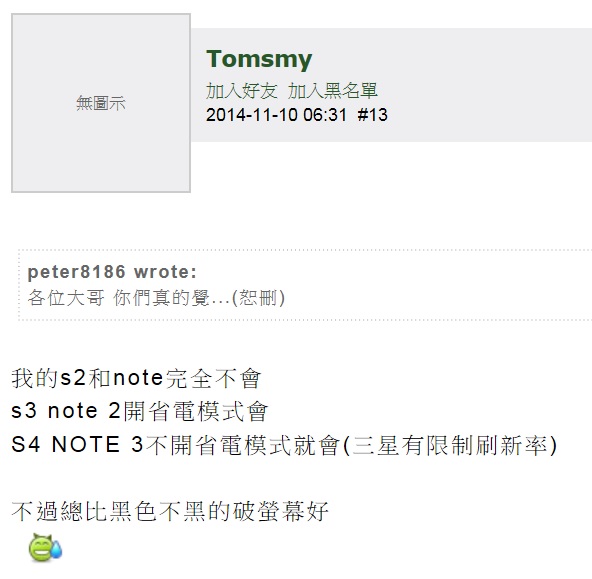The image size is (592, 579).
Task: Open Tomsmy's user profile
Action: click(x=259, y=59)
